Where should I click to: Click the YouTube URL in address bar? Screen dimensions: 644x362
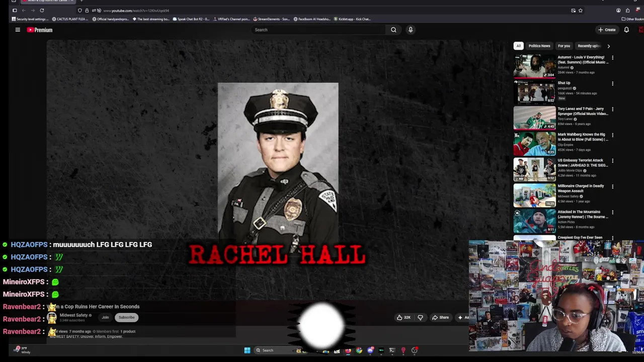[x=136, y=11]
